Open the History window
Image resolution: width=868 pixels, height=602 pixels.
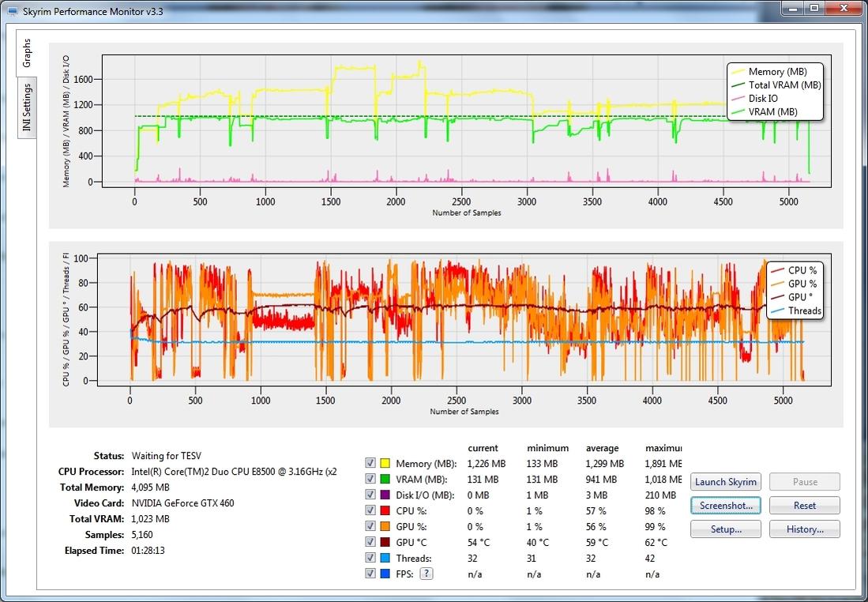[x=804, y=529]
